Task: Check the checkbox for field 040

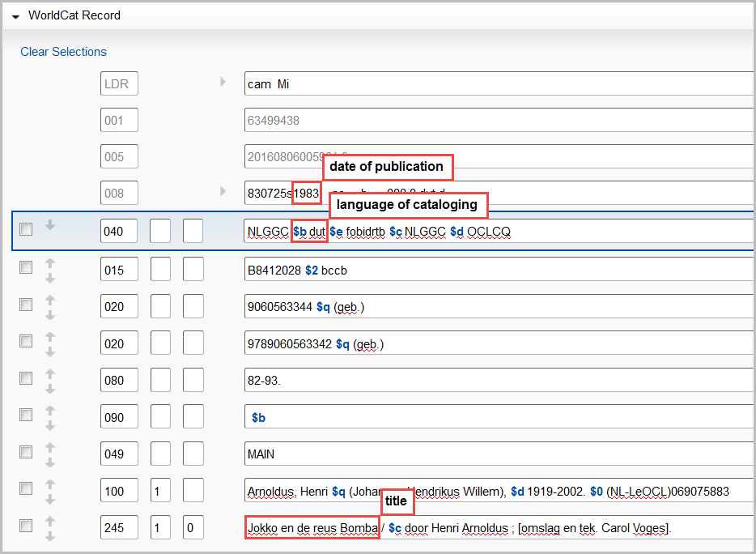Action: [26, 230]
